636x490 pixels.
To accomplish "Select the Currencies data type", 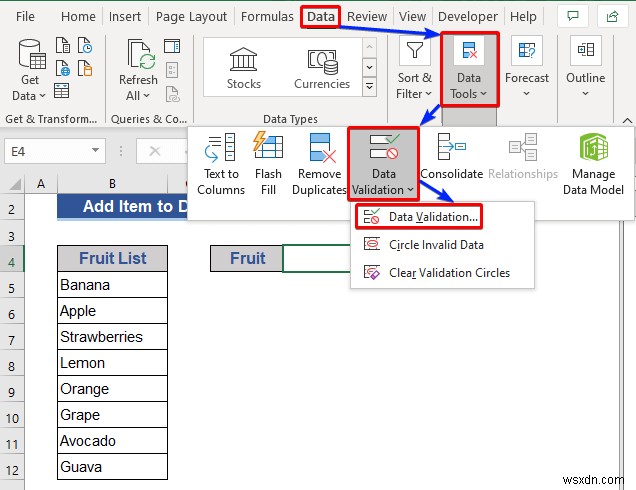I will (322, 68).
